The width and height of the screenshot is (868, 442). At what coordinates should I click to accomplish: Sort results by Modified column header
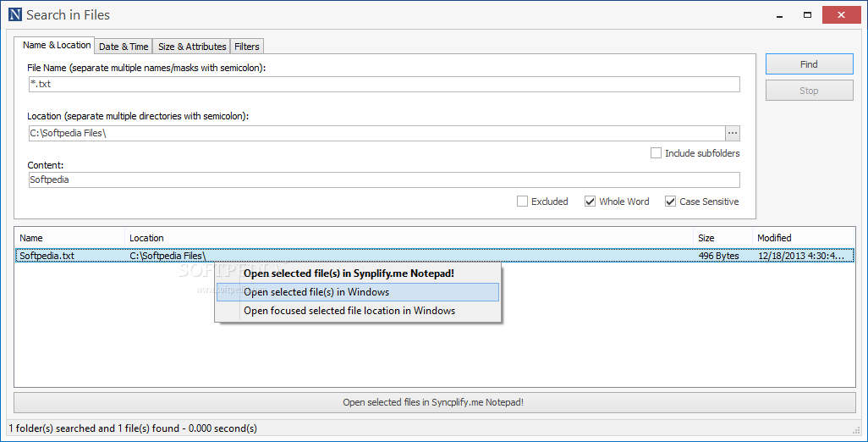[804, 238]
